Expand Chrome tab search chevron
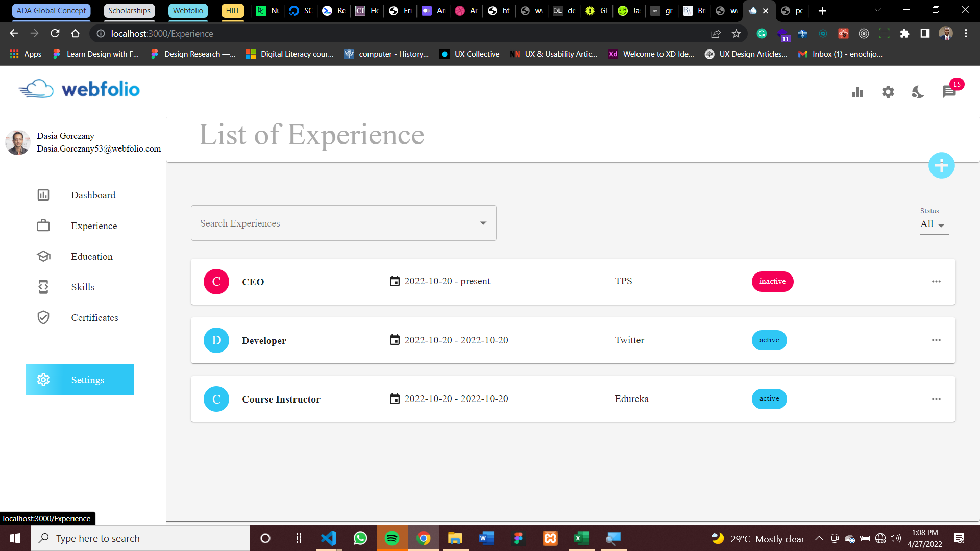The height and width of the screenshot is (551, 980). pyautogui.click(x=877, y=10)
